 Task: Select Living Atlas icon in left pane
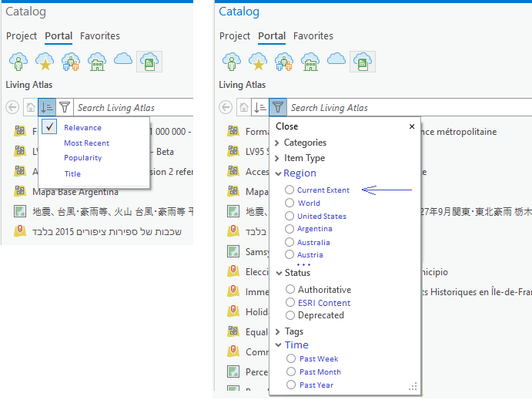(x=149, y=62)
